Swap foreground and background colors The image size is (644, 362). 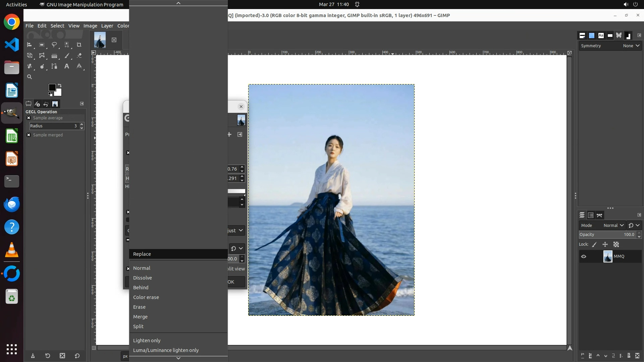point(60,85)
